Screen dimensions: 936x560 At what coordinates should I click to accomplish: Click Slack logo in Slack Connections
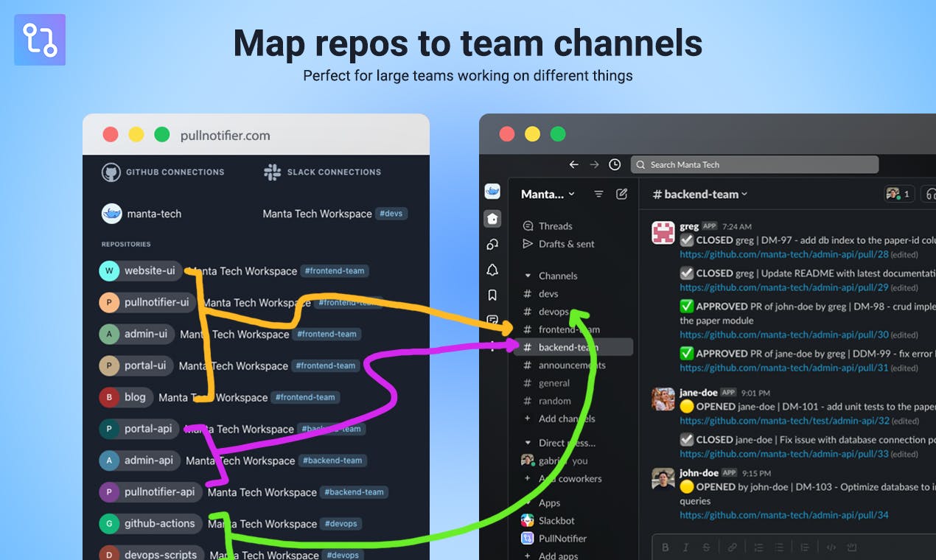coord(273,172)
